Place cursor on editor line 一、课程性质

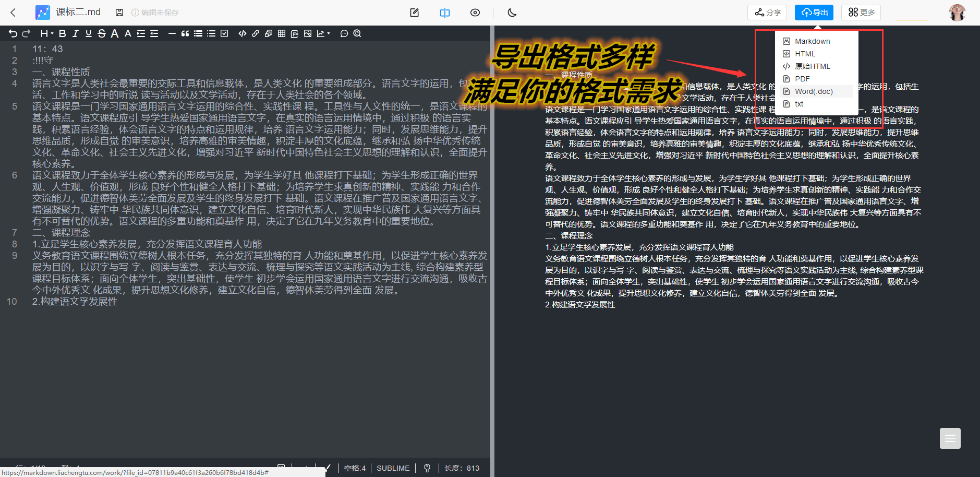coord(61,71)
